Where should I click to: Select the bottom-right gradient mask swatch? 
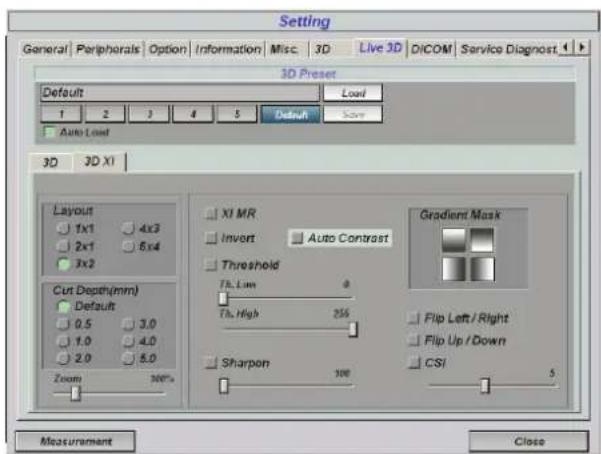click(x=482, y=268)
